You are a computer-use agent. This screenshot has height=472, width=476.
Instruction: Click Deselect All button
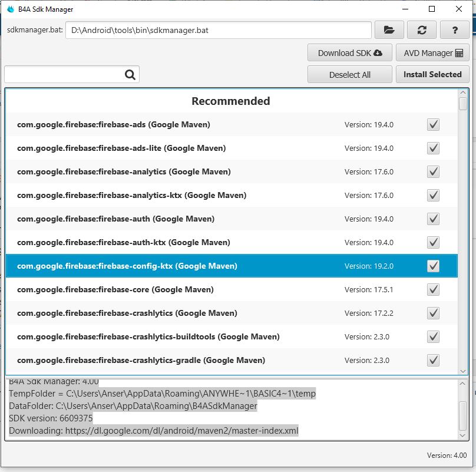point(350,74)
